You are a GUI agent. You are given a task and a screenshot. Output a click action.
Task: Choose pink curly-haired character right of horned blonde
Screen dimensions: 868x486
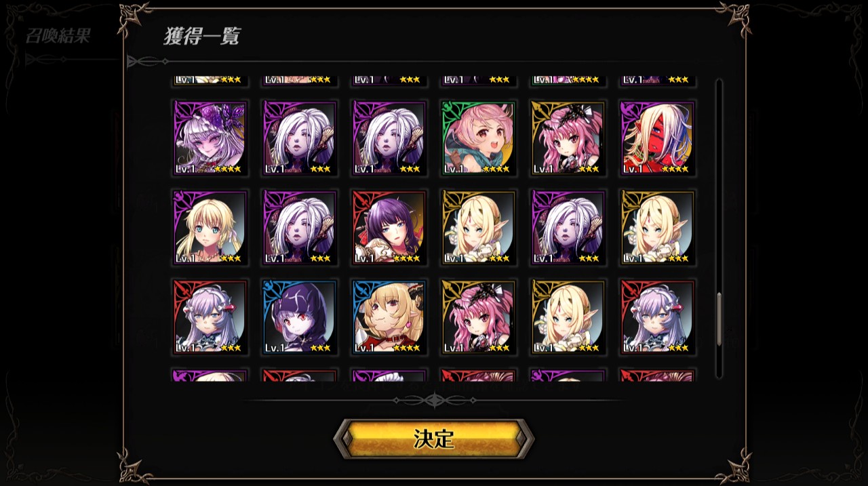tap(479, 317)
